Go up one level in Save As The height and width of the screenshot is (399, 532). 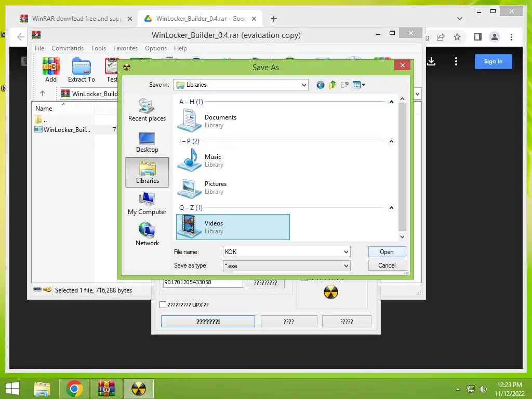tap(332, 85)
